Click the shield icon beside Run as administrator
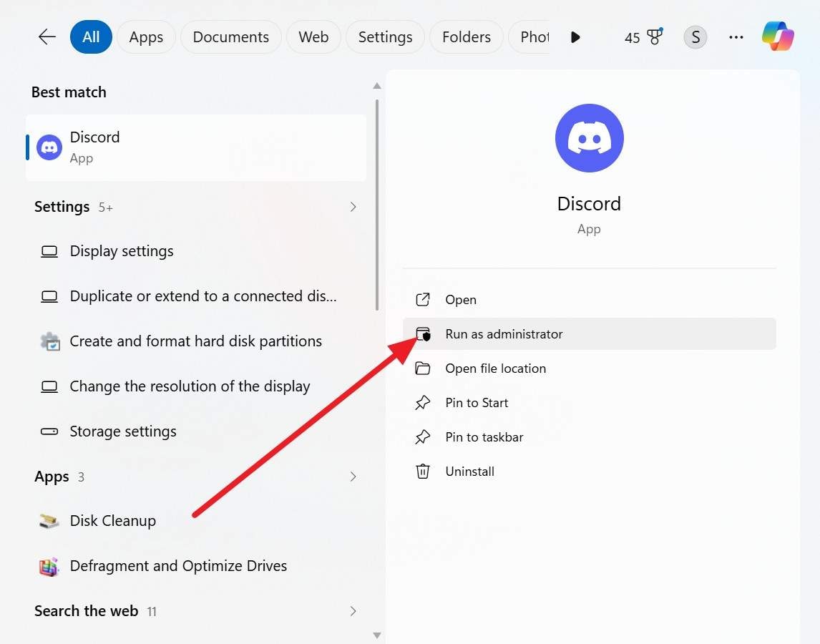This screenshot has height=644, width=820. 423,333
